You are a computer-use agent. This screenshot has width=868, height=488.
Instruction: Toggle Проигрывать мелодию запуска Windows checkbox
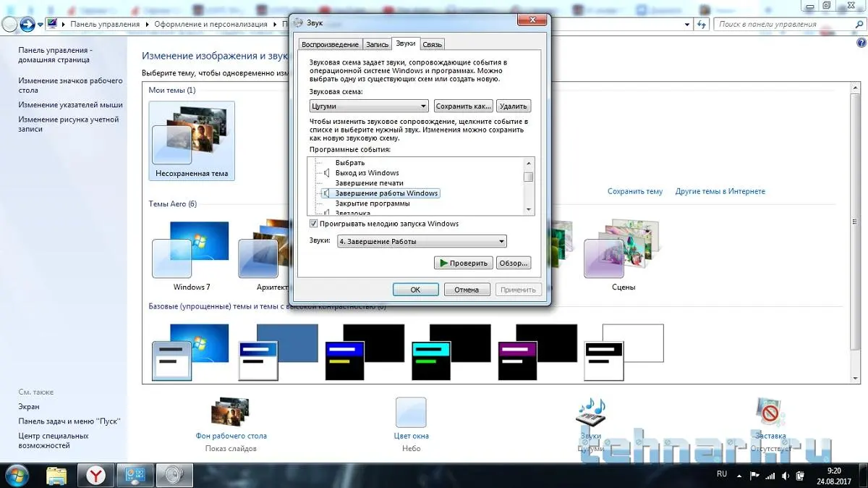click(313, 224)
